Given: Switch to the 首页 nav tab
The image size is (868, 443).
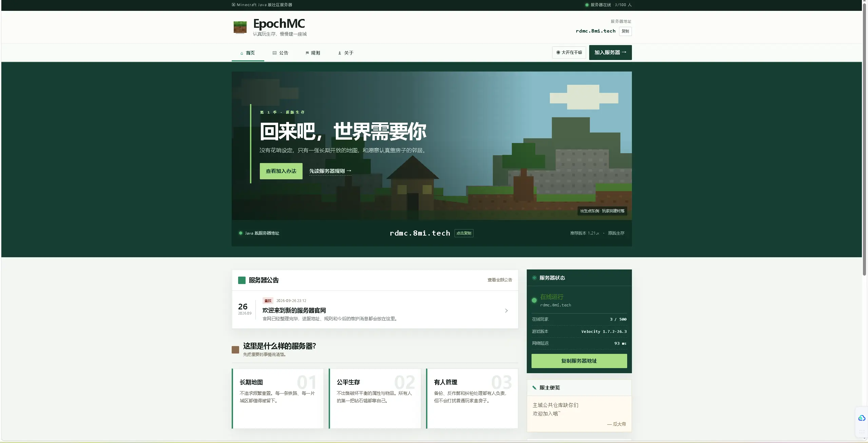Looking at the screenshot, I should (x=248, y=53).
